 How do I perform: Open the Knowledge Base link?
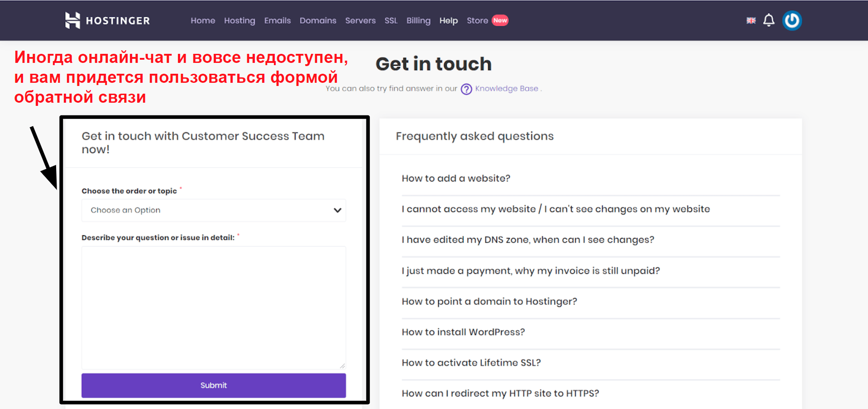506,89
